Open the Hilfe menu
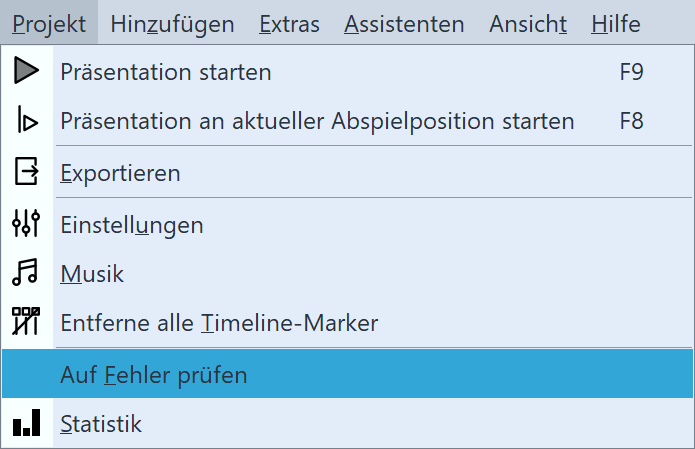Screen dimensions: 695x449 (615, 23)
